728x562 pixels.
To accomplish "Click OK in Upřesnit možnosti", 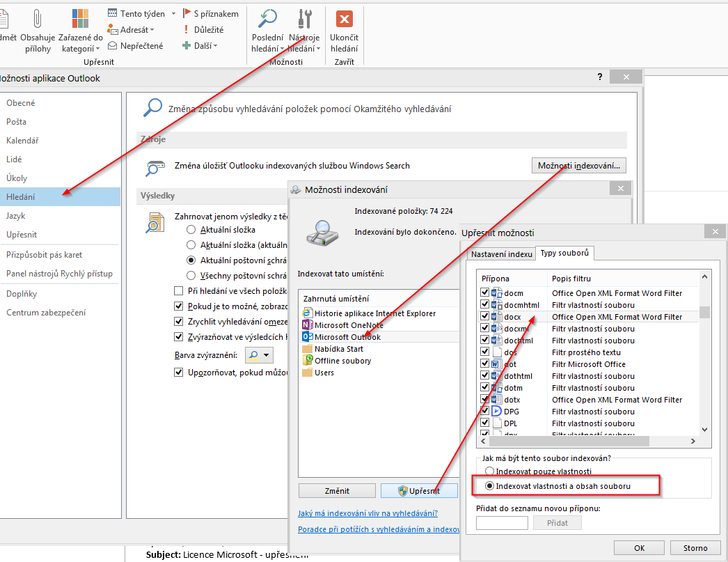I will (639, 547).
